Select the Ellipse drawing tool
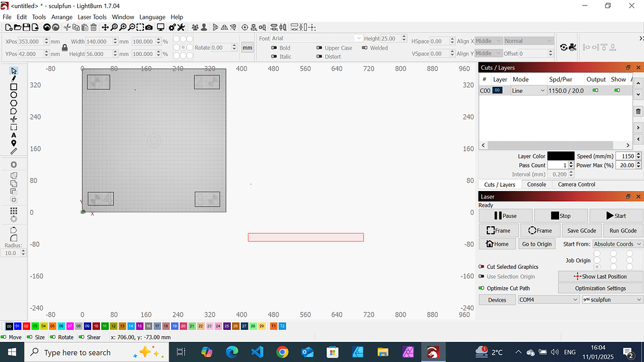The width and height of the screenshot is (644, 362). click(x=14, y=95)
